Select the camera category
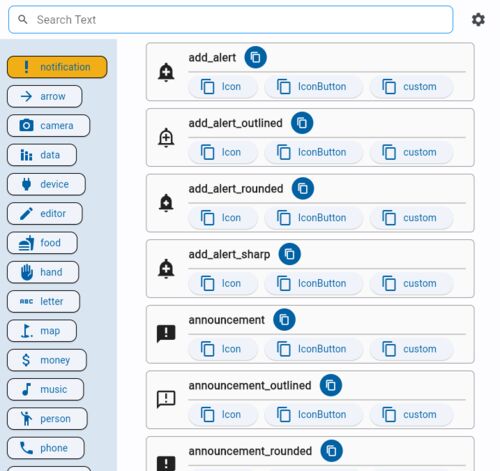Screen dimensions: 500x471 click(48, 126)
